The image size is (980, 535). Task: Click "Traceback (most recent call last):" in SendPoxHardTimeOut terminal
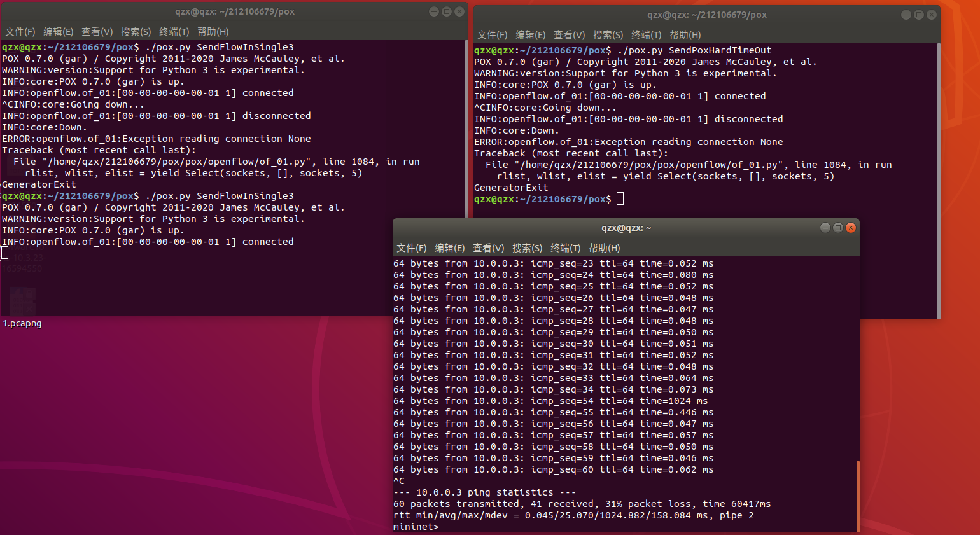(x=571, y=153)
